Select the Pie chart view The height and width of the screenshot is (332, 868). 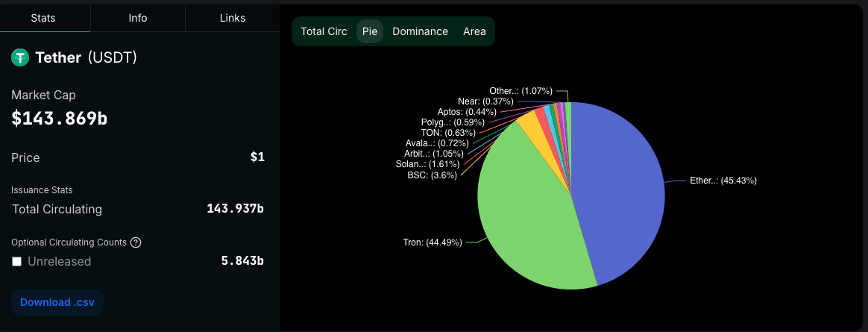coord(370,31)
